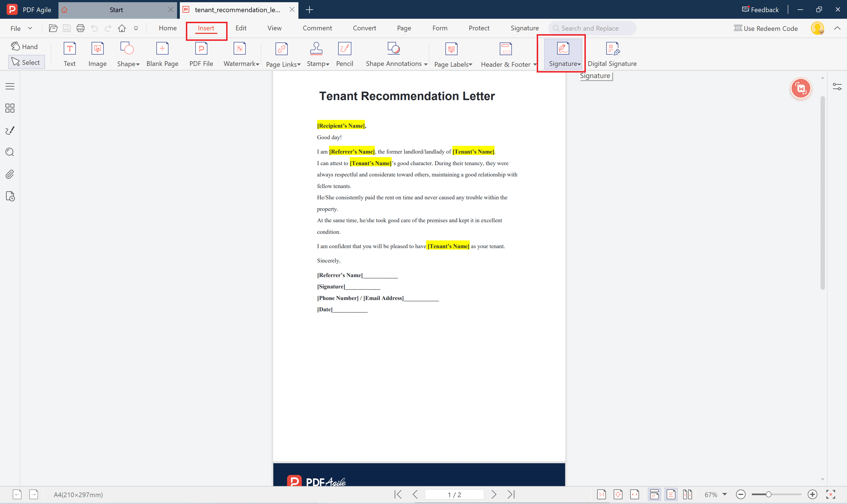
Task: Expand the zoom percentage dropdown
Action: click(725, 495)
